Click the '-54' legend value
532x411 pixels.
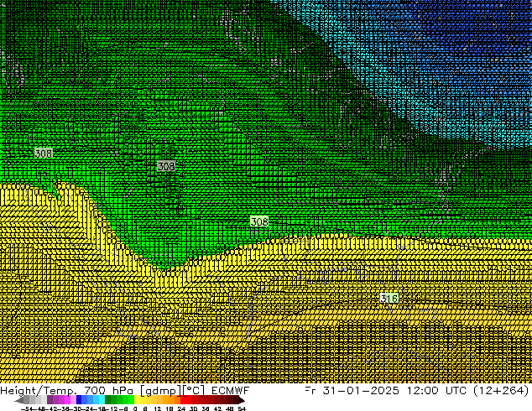click(28, 408)
